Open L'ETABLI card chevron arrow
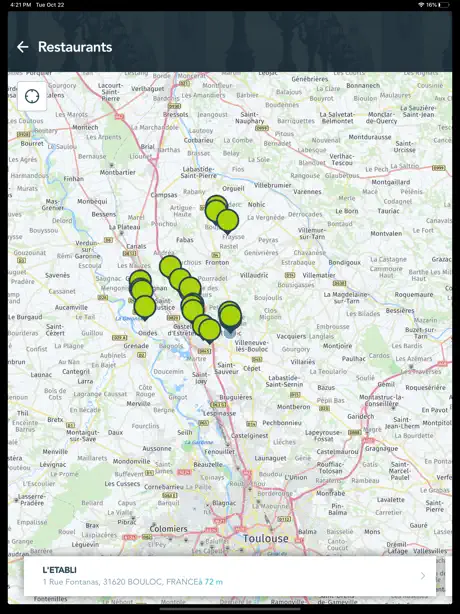 click(423, 576)
